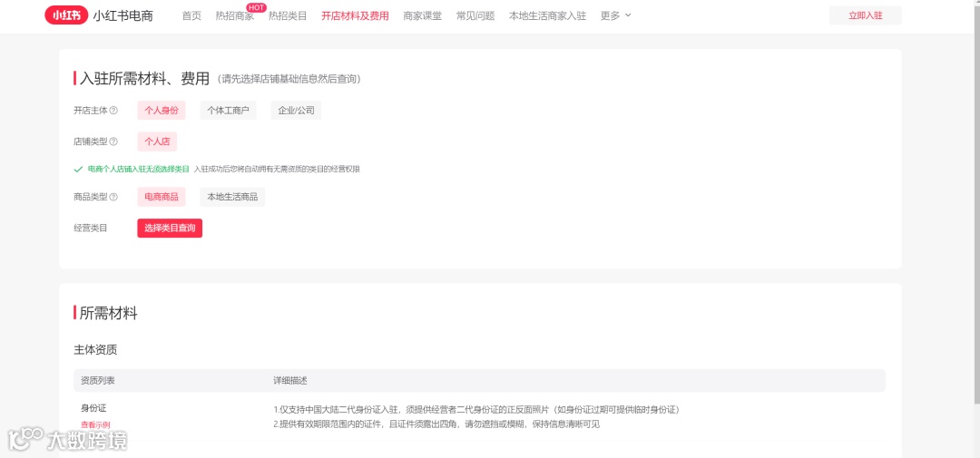980x458 pixels.
Task: Click the 选择类目查询 button
Action: (170, 228)
